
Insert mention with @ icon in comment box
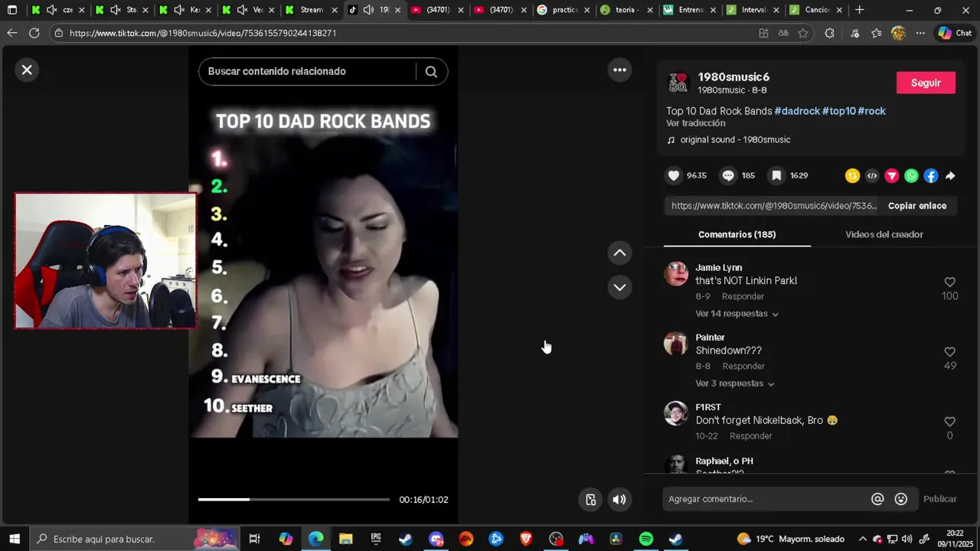[x=877, y=499]
